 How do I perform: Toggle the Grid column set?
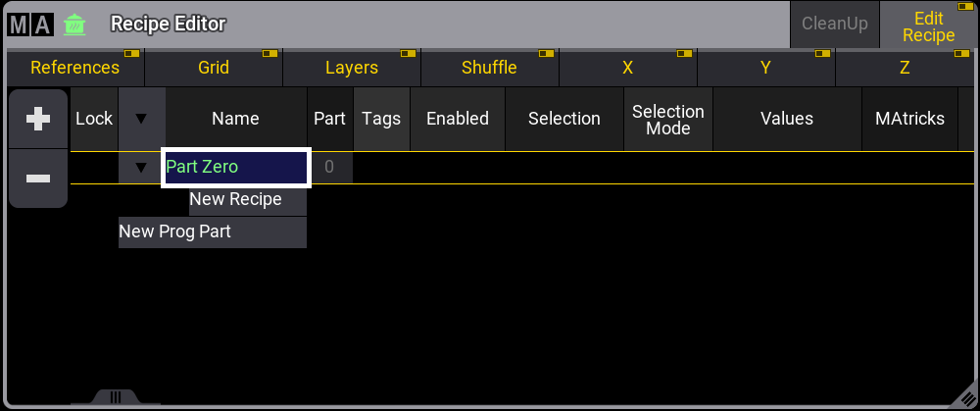[214, 68]
